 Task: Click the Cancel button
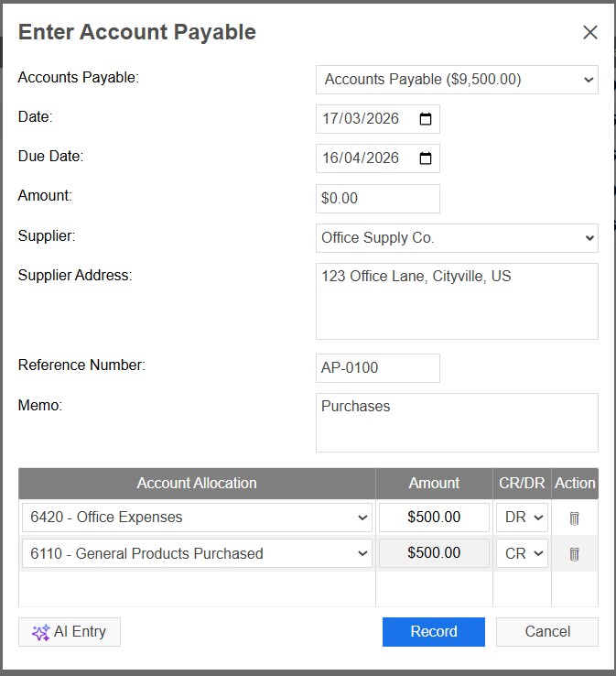tap(547, 632)
